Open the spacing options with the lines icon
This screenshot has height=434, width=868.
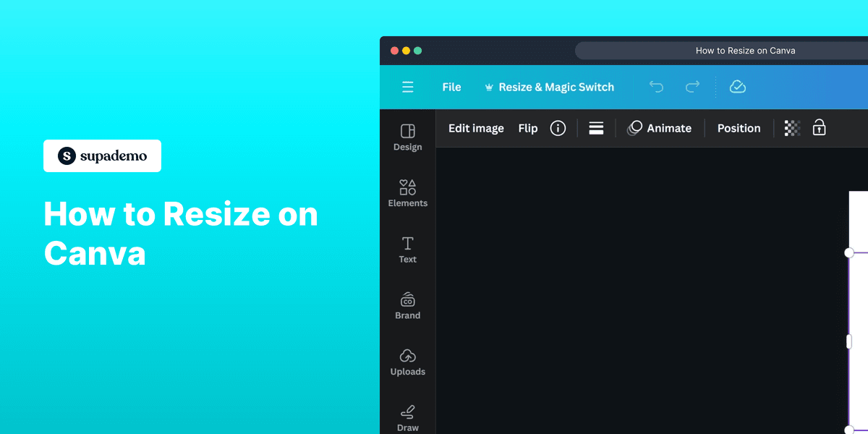(x=595, y=127)
